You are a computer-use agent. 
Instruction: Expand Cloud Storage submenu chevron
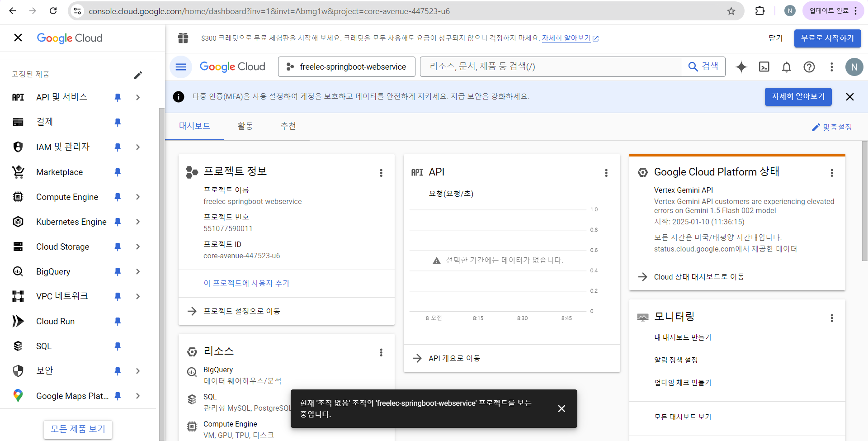pyautogui.click(x=138, y=247)
